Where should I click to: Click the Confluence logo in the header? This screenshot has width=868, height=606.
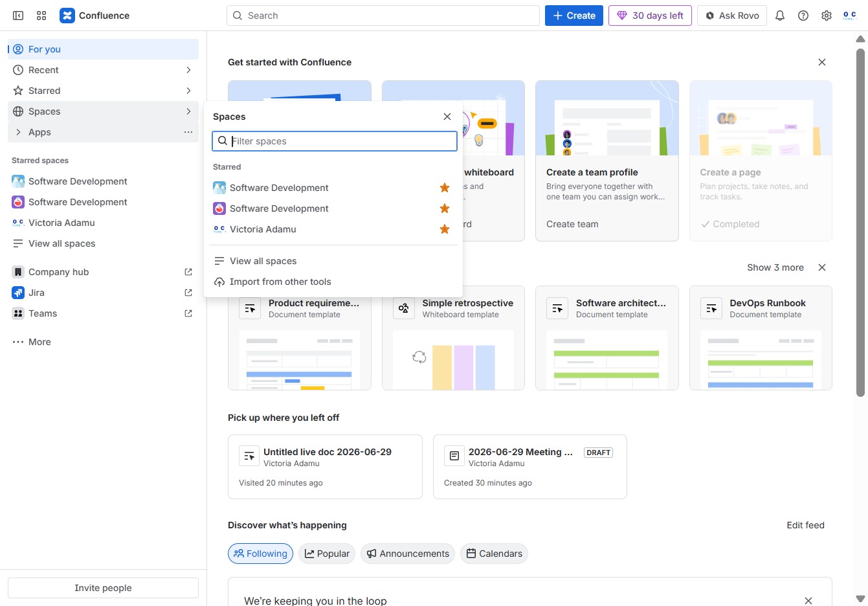coord(95,16)
